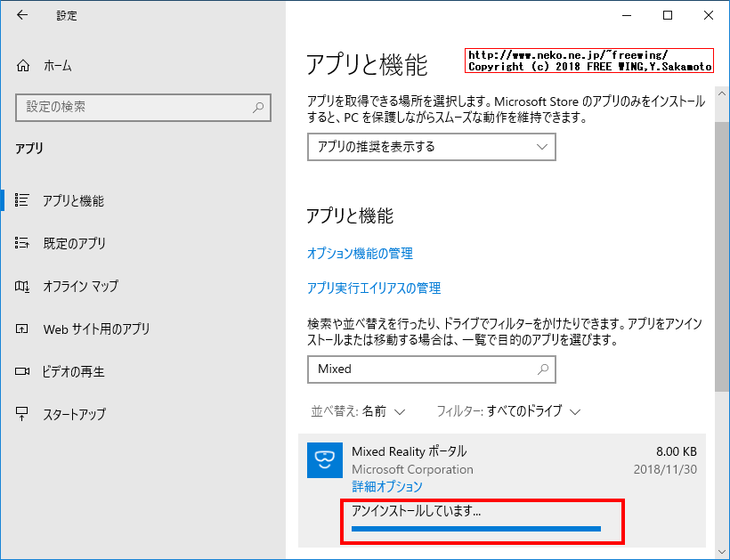Select the アプリと機能 sidebar icon
730x560 pixels.
[20, 201]
